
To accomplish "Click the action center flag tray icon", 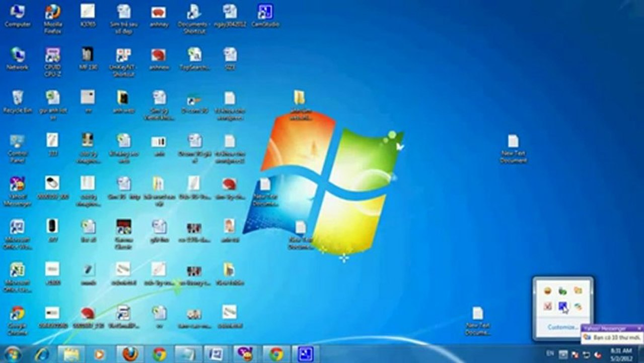I will 575,355.
